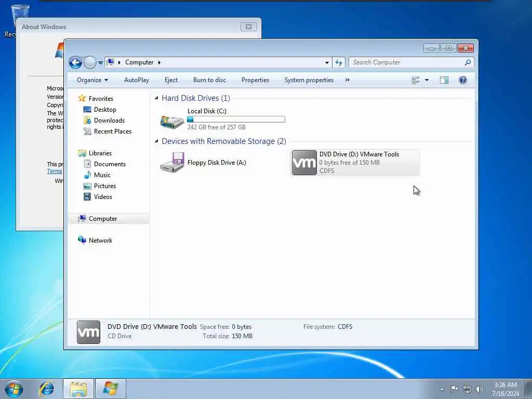
Task: Minimize the Computer Explorer window
Action: [x=431, y=48]
